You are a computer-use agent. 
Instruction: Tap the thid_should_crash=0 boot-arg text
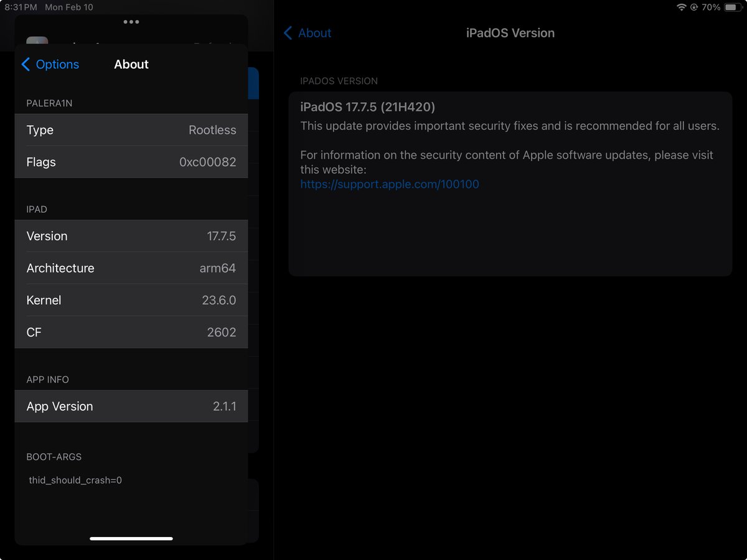click(x=75, y=480)
